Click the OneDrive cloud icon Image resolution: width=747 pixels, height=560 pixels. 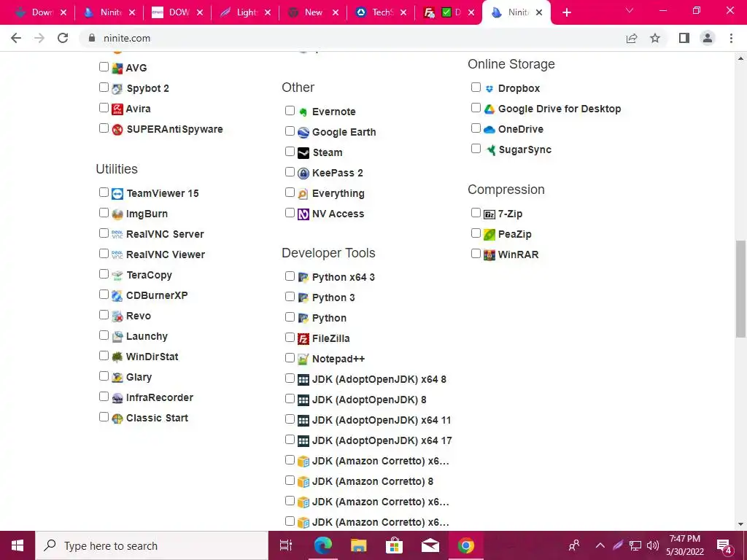click(x=489, y=130)
